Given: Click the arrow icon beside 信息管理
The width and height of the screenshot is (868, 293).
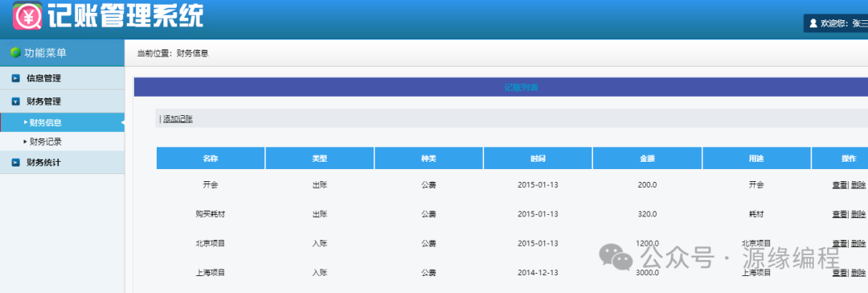Looking at the screenshot, I should [x=15, y=78].
